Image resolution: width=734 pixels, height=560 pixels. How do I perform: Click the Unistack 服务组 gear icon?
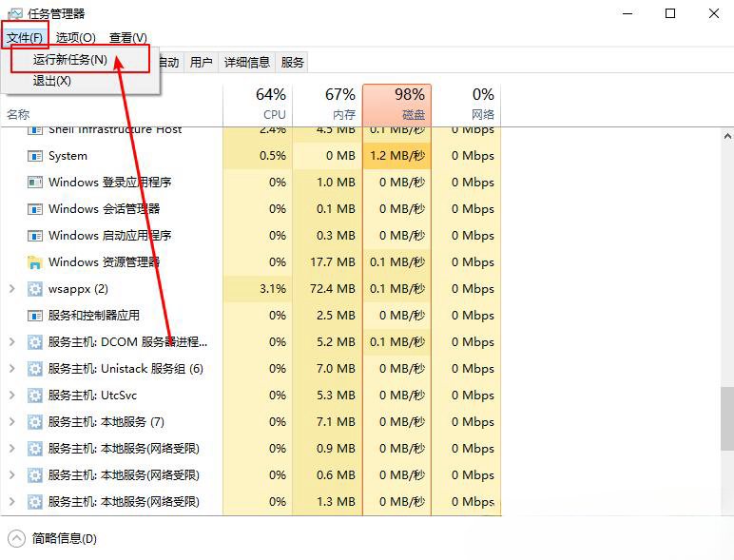coord(34,369)
